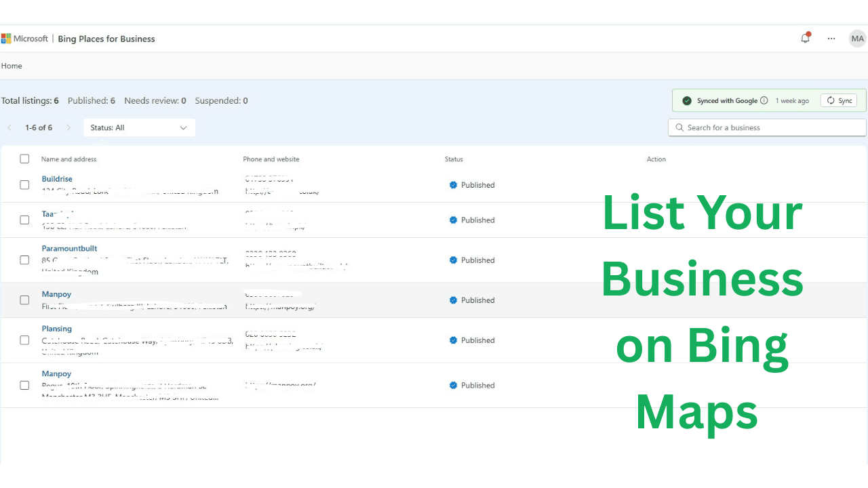868x488 pixels.
Task: Open the Paramountbuilt listing link
Action: (69, 248)
